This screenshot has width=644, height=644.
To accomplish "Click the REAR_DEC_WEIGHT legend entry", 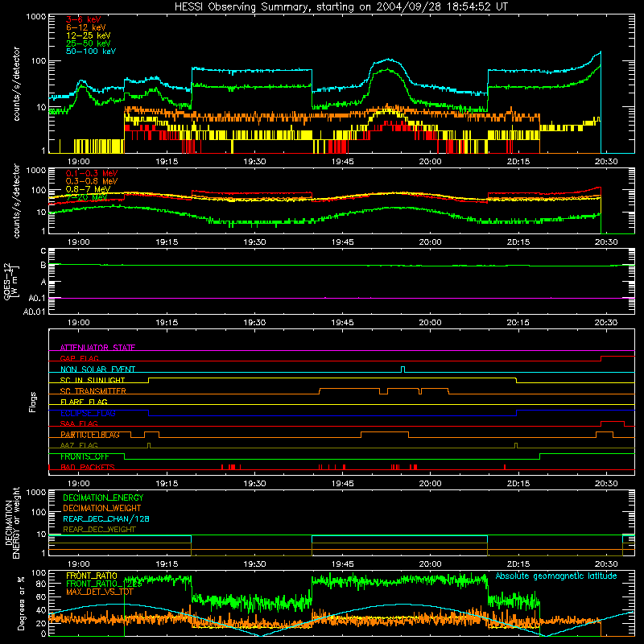I will pyautogui.click(x=99, y=530).
